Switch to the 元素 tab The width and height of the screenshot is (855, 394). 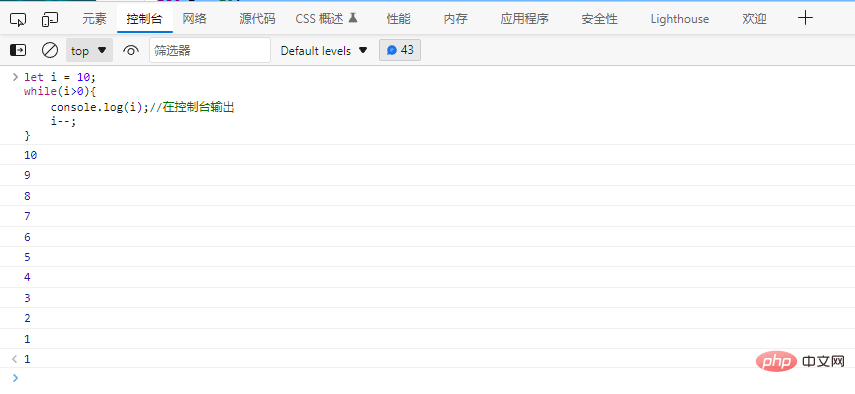pyautogui.click(x=94, y=19)
